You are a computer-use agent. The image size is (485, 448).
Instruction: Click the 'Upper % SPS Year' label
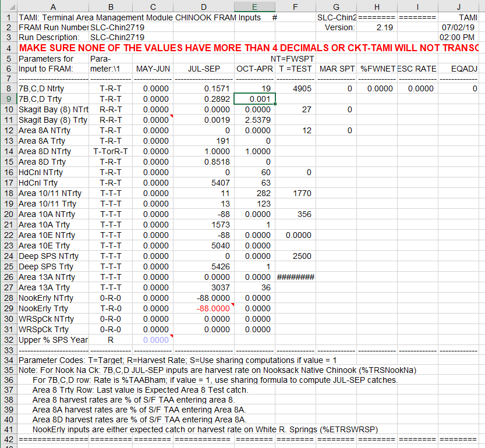(x=53, y=340)
